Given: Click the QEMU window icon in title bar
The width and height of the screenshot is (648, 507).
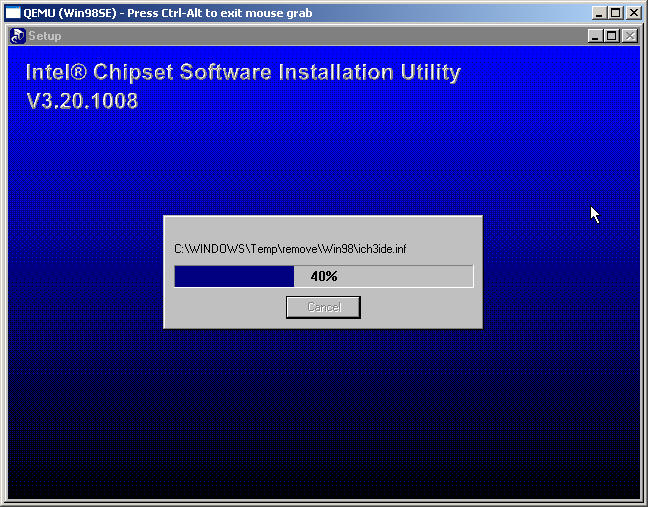Looking at the screenshot, I should 13,13.
